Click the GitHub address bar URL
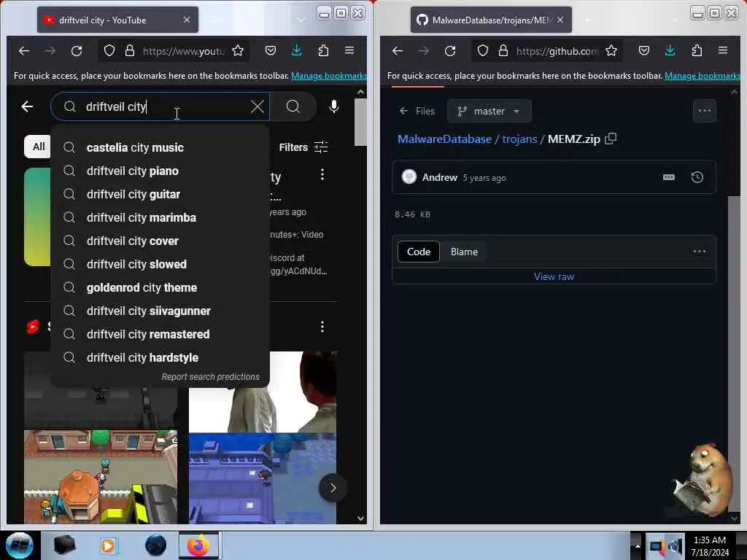The width and height of the screenshot is (747, 560). [x=557, y=51]
